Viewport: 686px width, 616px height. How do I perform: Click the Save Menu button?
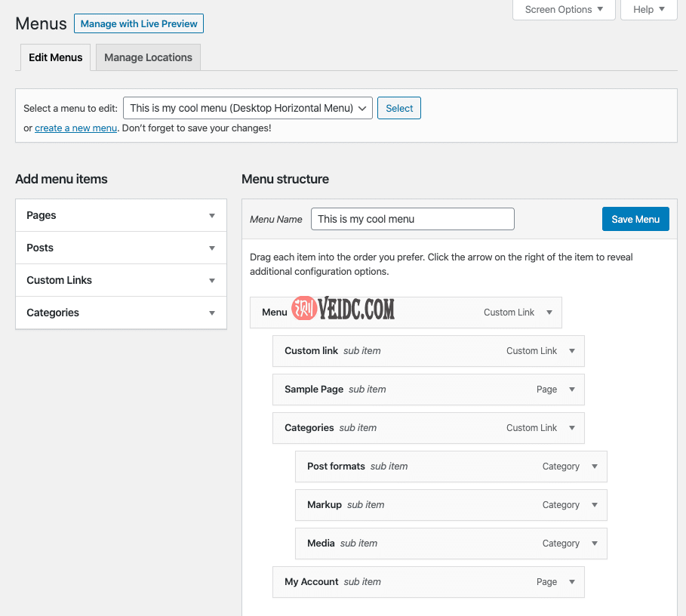pyautogui.click(x=635, y=219)
